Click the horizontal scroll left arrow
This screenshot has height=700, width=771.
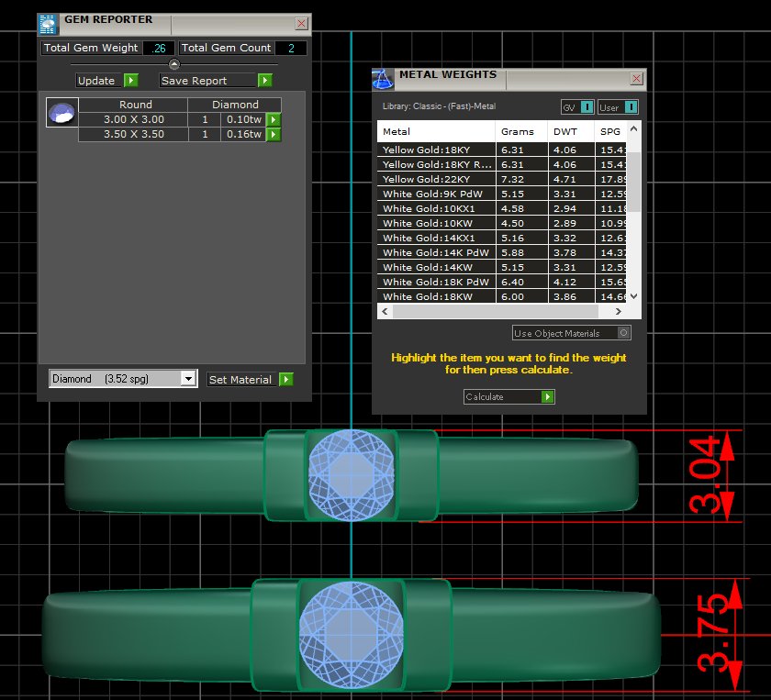click(385, 311)
